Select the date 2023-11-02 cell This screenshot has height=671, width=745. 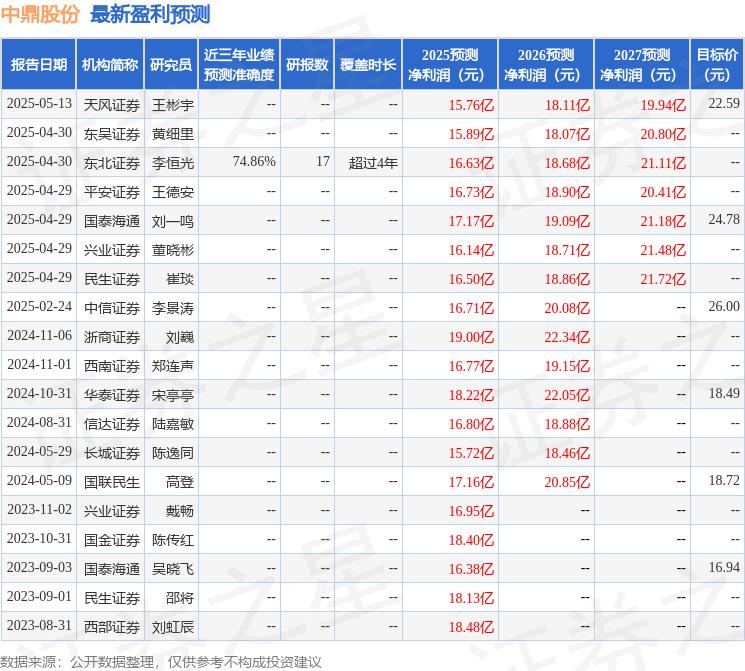coord(39,509)
